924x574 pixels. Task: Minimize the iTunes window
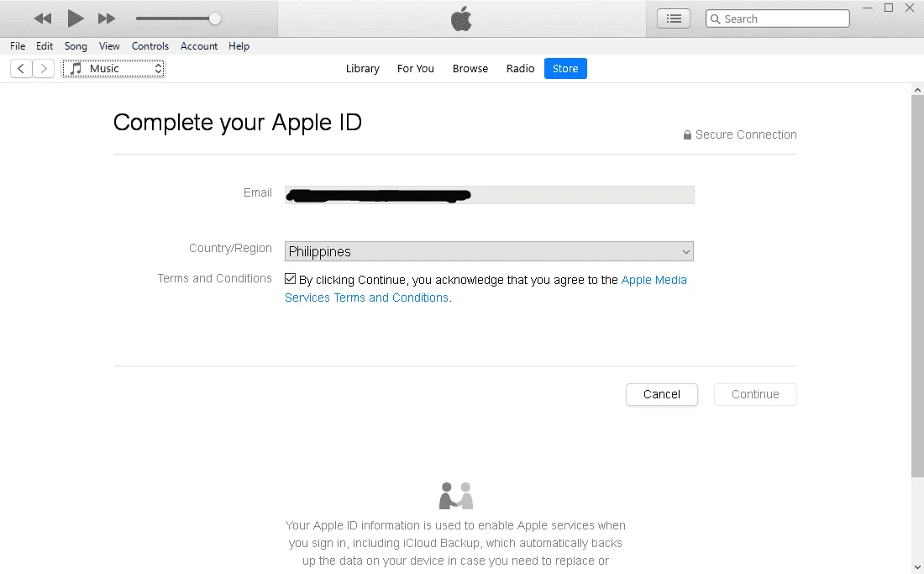coord(868,8)
